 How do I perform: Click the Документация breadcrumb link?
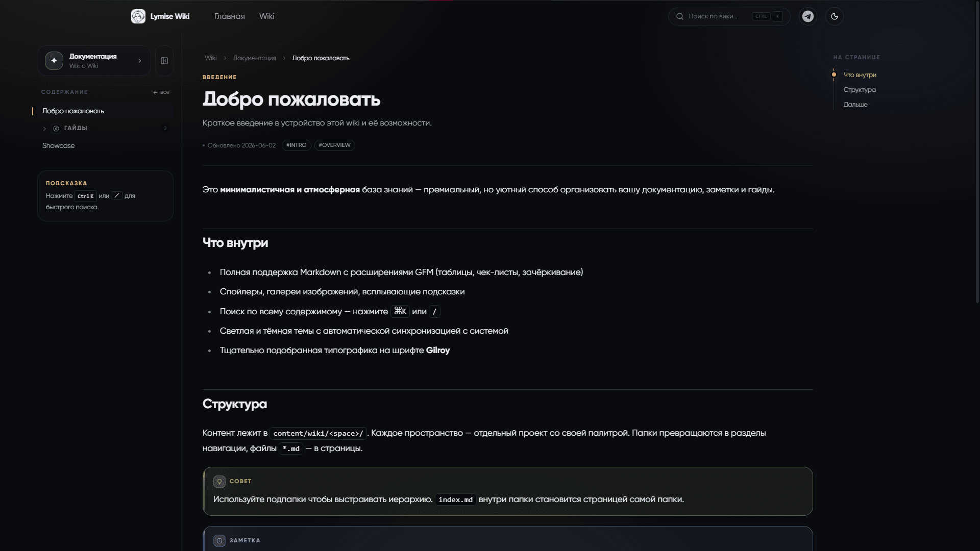tap(254, 58)
